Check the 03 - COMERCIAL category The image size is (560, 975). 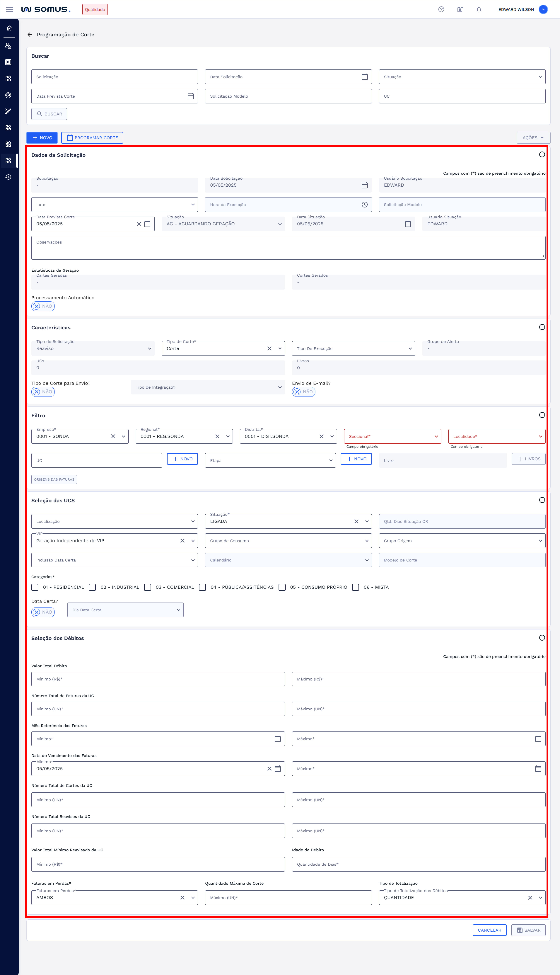(148, 587)
